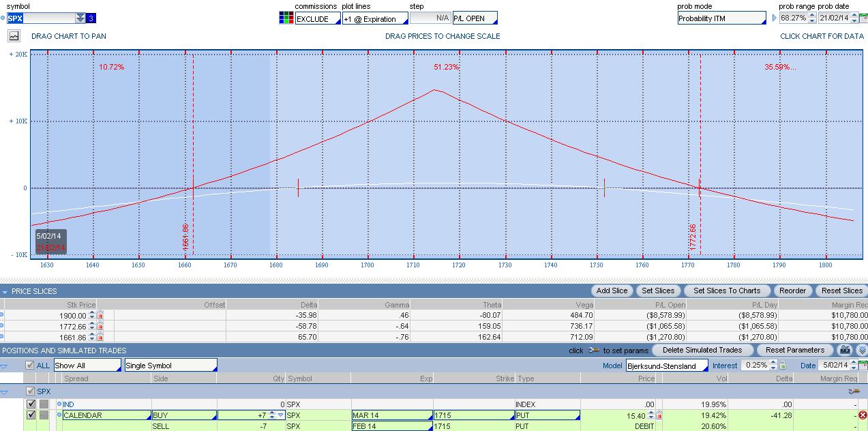The height and width of the screenshot is (431, 868).
Task: Click the SPX symbol input field
Action: pos(41,18)
